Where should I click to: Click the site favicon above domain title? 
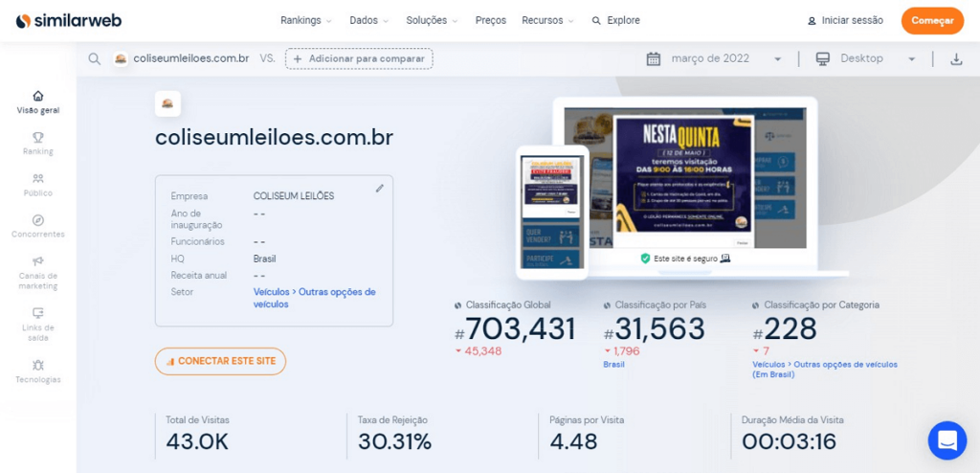167,103
